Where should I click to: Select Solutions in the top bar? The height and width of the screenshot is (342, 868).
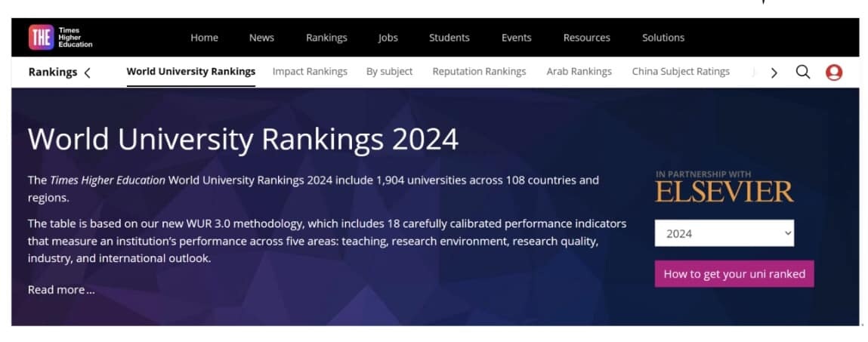pos(663,38)
